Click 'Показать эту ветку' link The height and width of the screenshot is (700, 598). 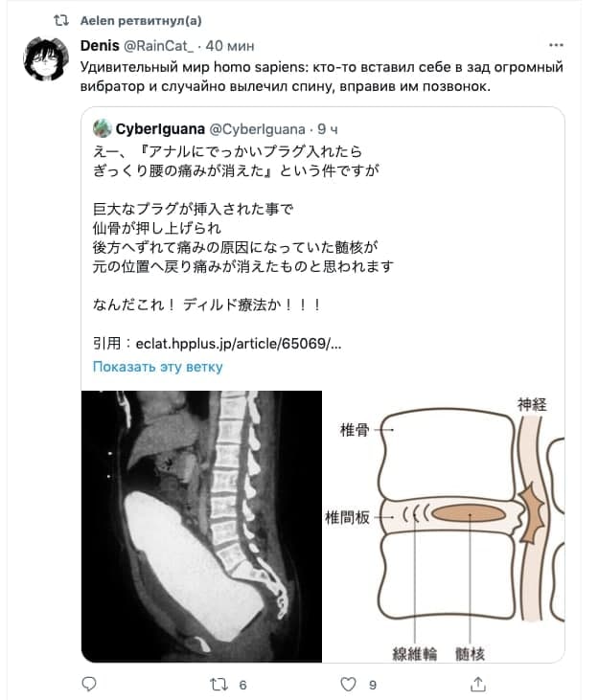[157, 367]
